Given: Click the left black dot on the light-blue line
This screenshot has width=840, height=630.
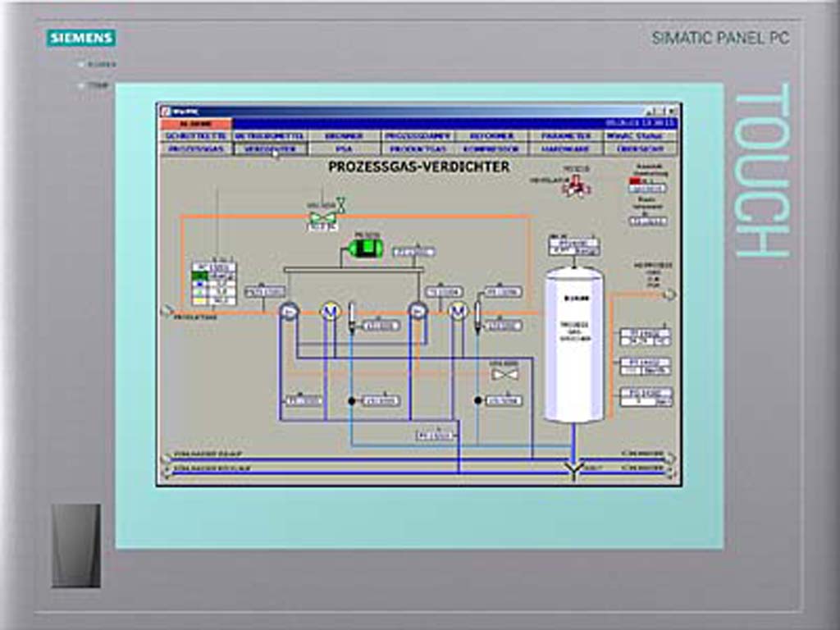Looking at the screenshot, I should coord(352,400).
